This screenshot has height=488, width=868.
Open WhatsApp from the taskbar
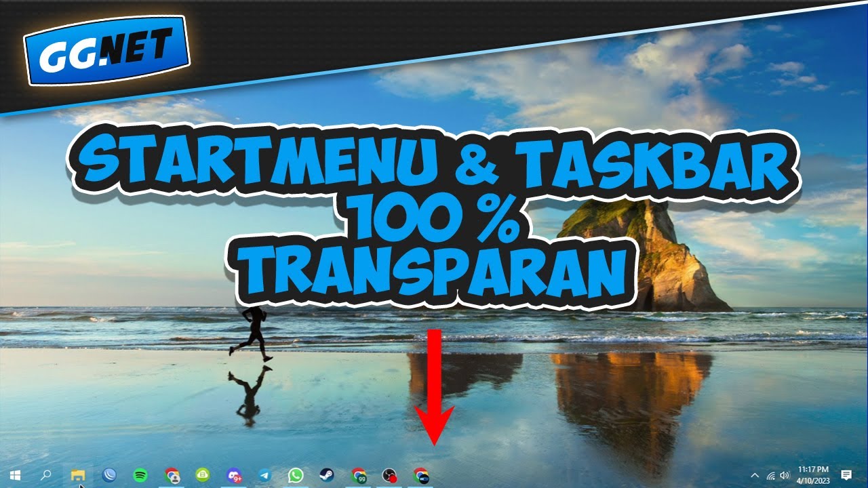coord(296,475)
